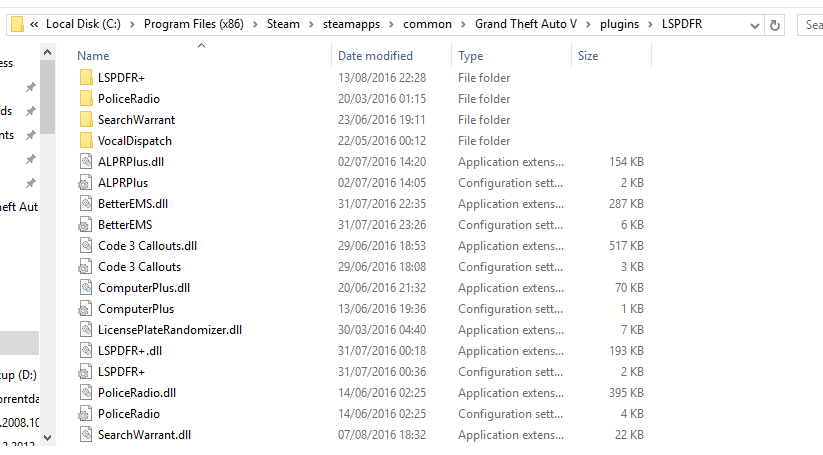Select the SearchWarrant.dll file name
Screen dimensions: 823x455
144,435
